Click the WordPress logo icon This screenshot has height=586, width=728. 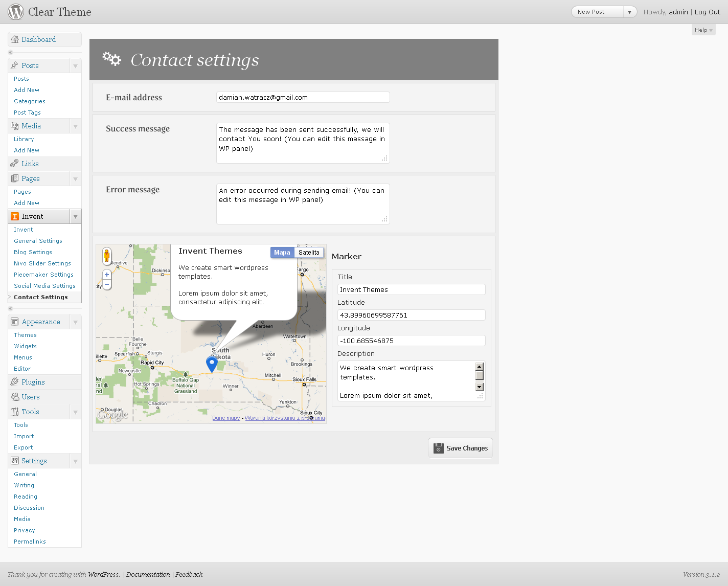(x=16, y=12)
